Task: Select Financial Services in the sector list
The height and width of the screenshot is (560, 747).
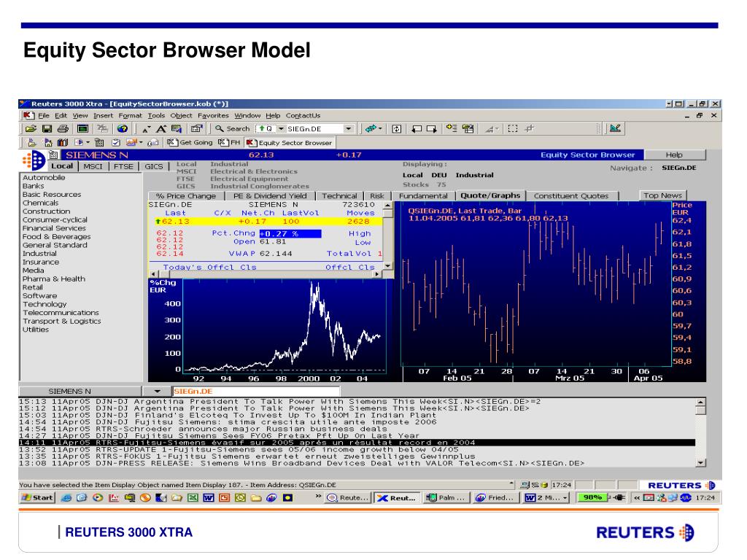Action: point(54,228)
